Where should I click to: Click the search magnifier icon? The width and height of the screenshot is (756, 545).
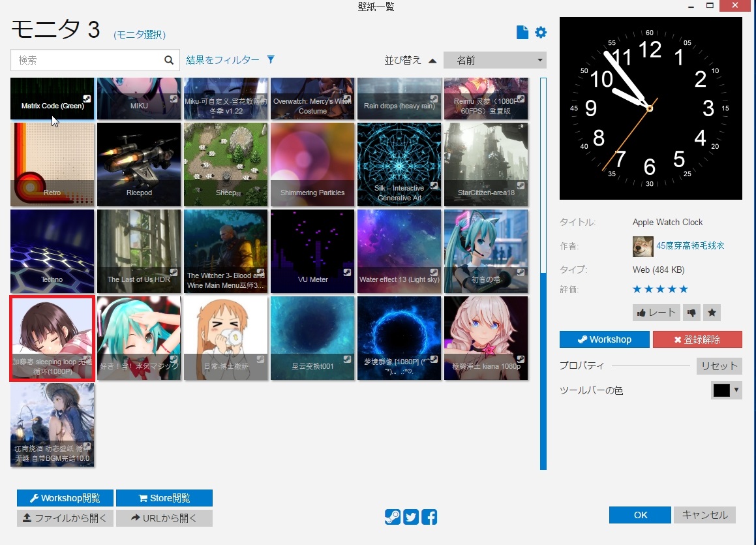click(x=169, y=60)
